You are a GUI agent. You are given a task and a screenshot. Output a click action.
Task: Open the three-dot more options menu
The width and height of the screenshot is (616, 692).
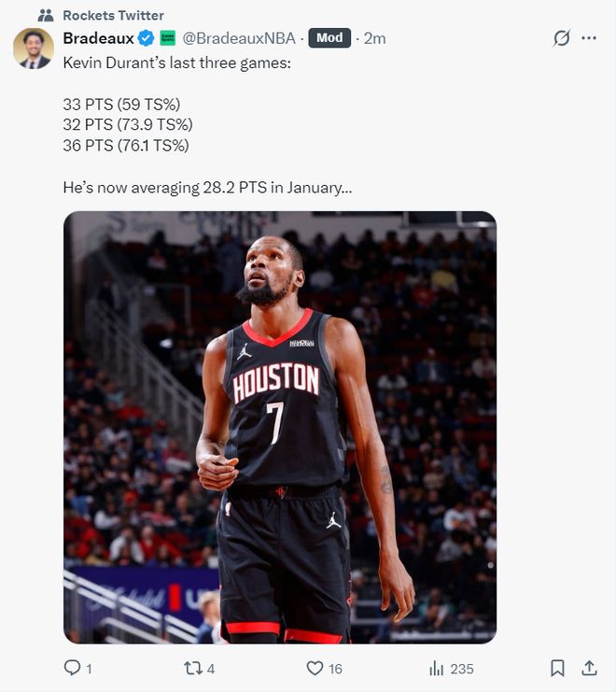(x=589, y=38)
